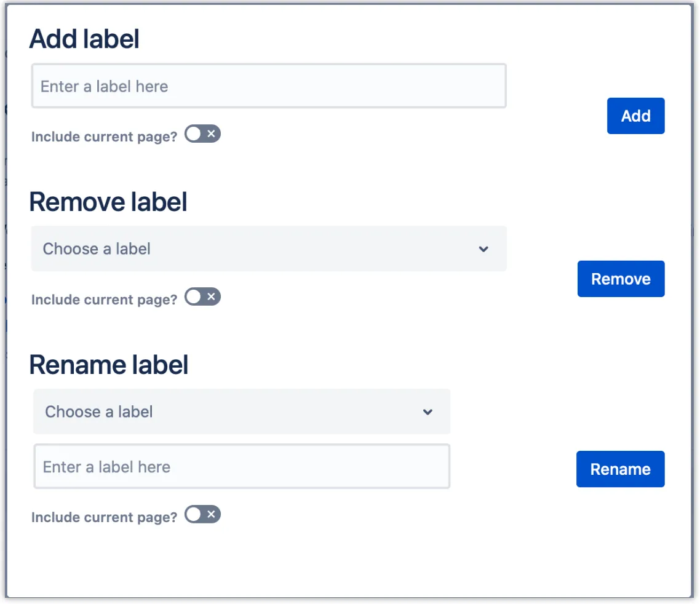Click the 'Add label' heading
This screenshot has height=604, width=700.
84,38
